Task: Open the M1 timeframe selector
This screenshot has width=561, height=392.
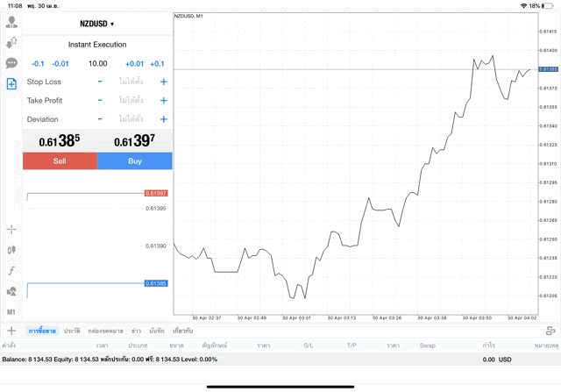Action: 11,311
